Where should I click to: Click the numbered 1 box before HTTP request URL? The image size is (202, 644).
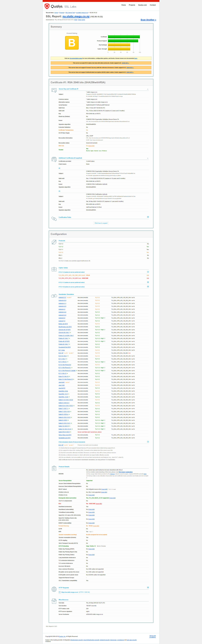point(60,592)
